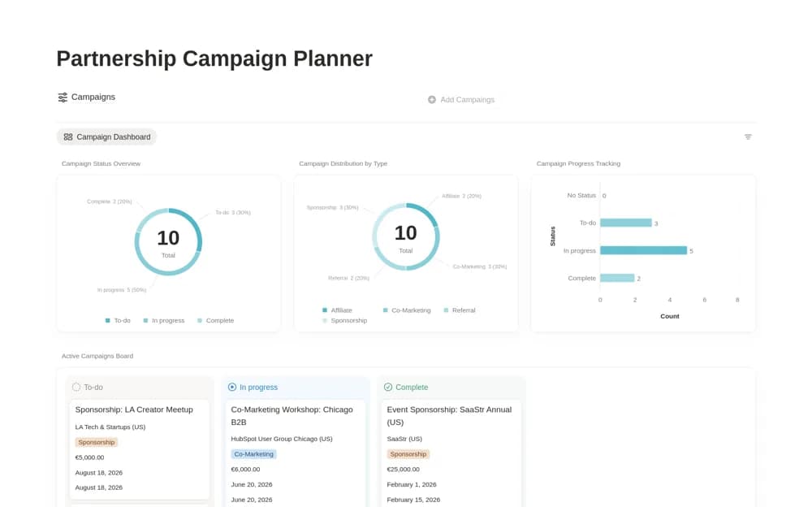Toggle Co-Marketing legend in Distribution chart
Viewport: 812px width, 507px height.
[x=407, y=310]
